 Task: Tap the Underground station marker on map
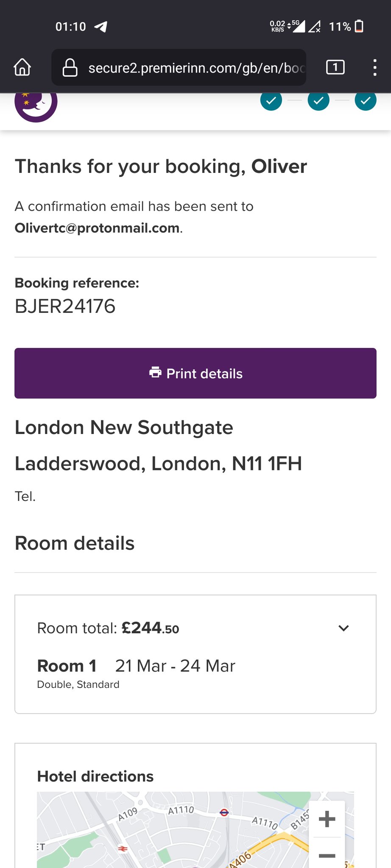(x=224, y=812)
